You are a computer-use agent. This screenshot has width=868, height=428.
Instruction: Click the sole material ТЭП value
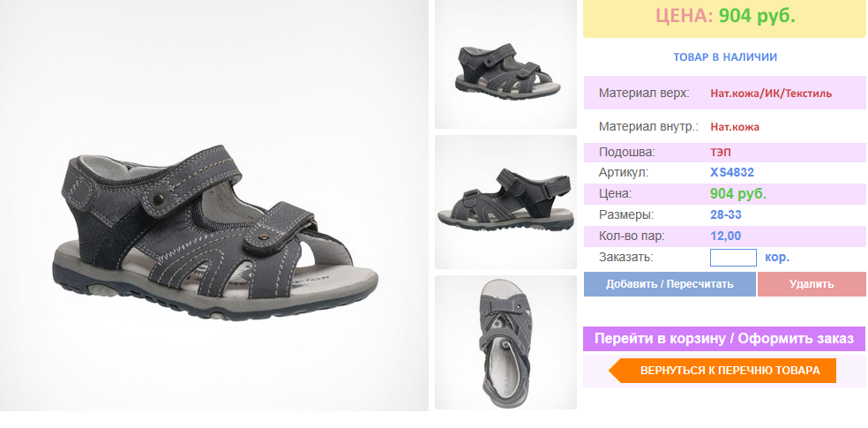click(721, 153)
